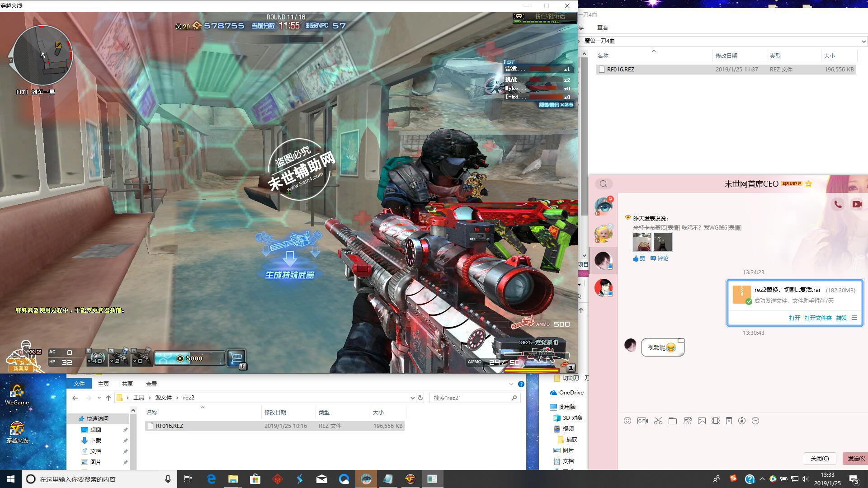
Task: Click the 关闭(C) button in chat
Action: tap(820, 458)
